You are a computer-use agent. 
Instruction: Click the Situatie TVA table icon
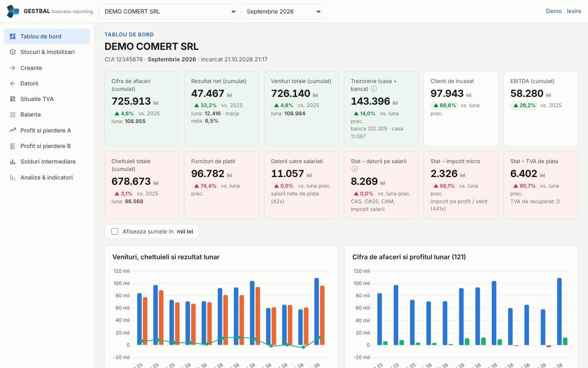[x=13, y=99]
